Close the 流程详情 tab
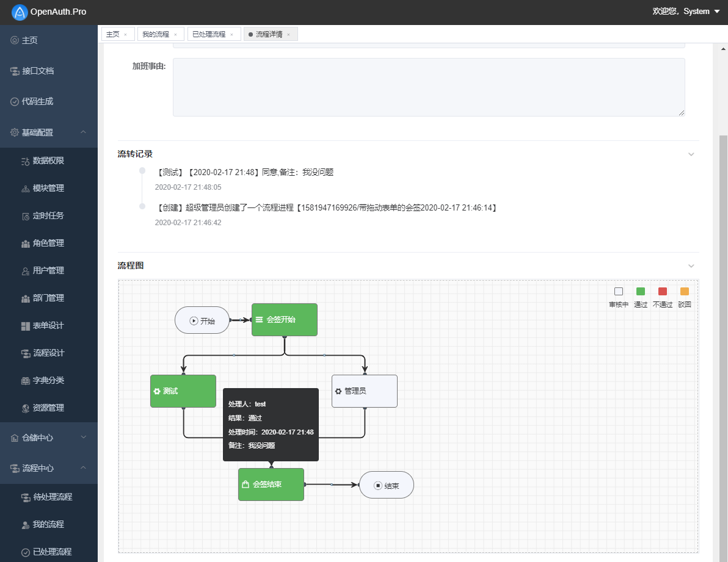 [x=288, y=35]
